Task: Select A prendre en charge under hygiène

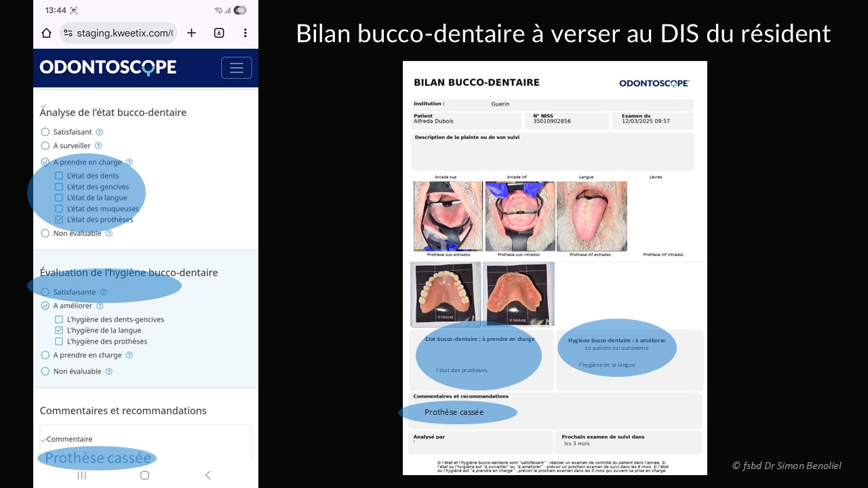Action: click(45, 355)
